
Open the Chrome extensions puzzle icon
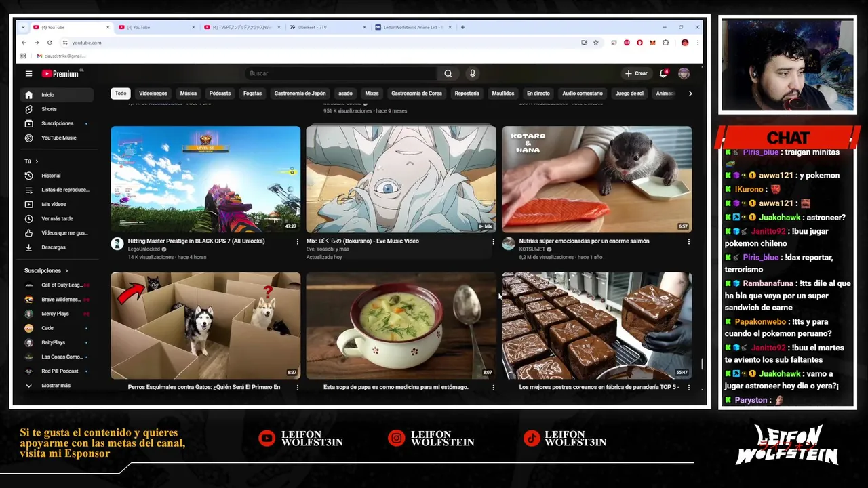tap(666, 43)
